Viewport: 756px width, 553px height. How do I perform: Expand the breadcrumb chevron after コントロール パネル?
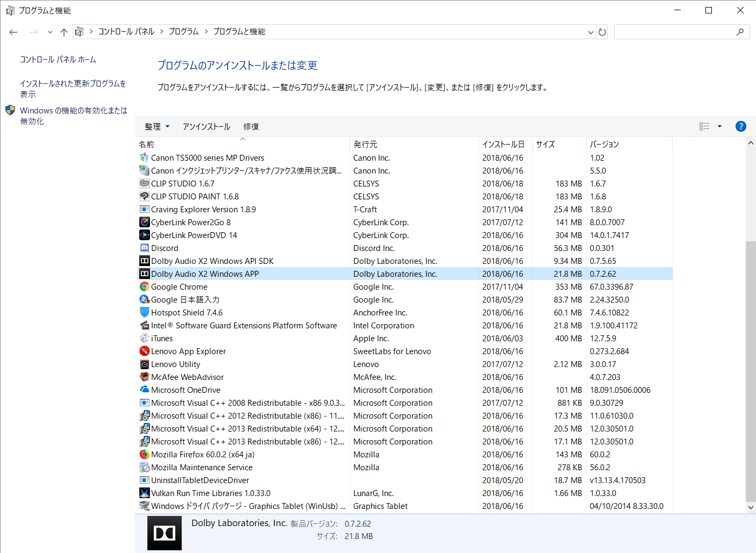coord(161,32)
